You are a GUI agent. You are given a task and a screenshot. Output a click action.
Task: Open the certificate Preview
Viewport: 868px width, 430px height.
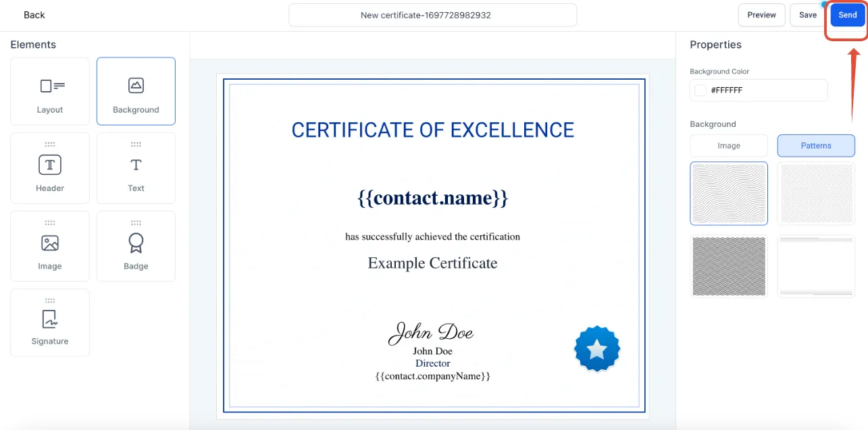pos(762,15)
